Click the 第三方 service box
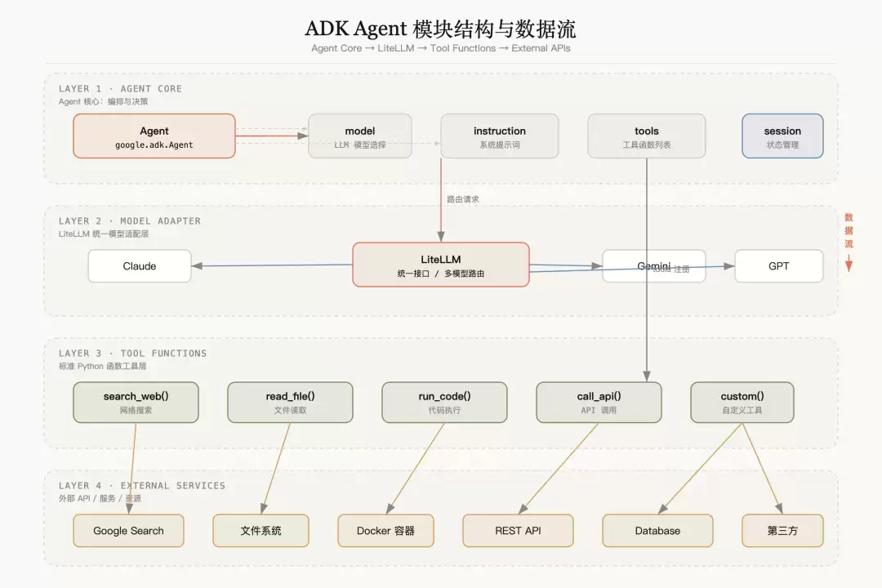Viewport: 882px width, 588px height. 782,531
